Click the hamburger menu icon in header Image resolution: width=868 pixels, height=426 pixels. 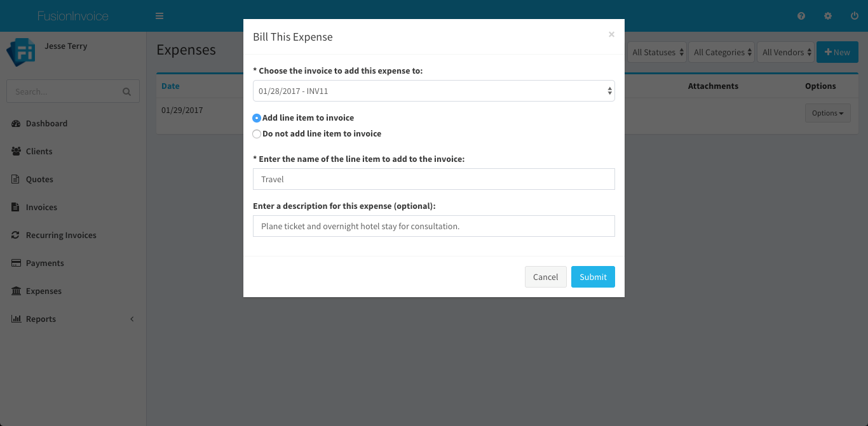[159, 16]
